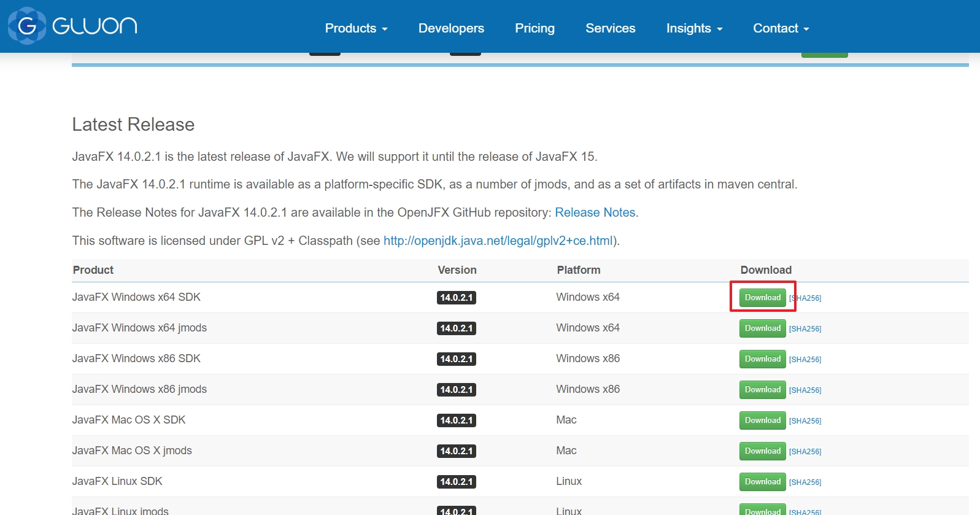Click the 'Latest Release' heading

point(133,125)
